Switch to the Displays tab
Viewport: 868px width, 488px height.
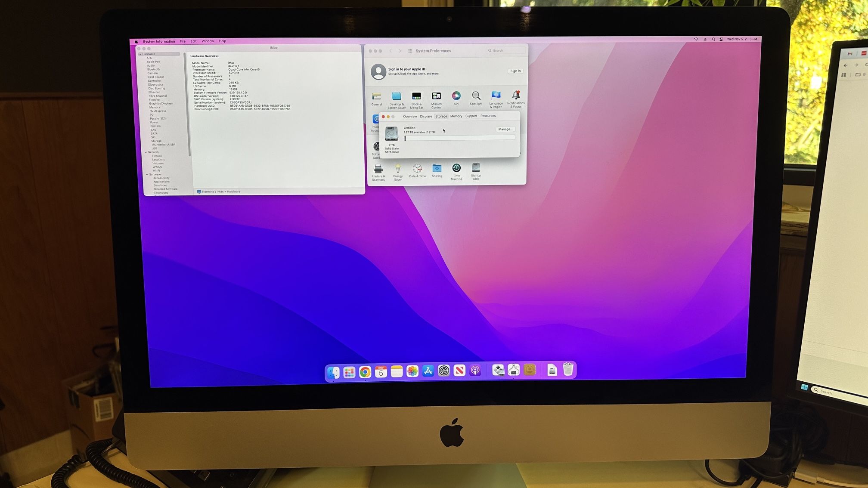[x=426, y=117]
